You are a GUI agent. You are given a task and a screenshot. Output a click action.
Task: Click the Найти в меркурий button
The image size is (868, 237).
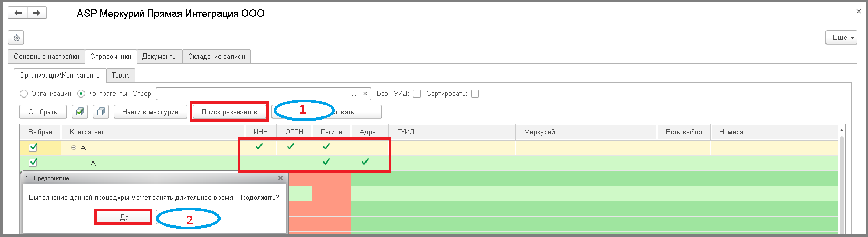click(151, 112)
